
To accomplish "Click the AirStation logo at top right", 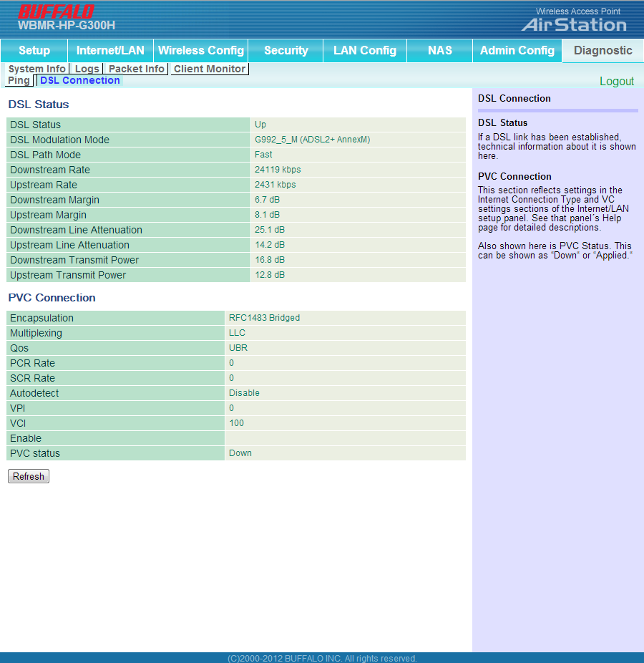I will [574, 24].
